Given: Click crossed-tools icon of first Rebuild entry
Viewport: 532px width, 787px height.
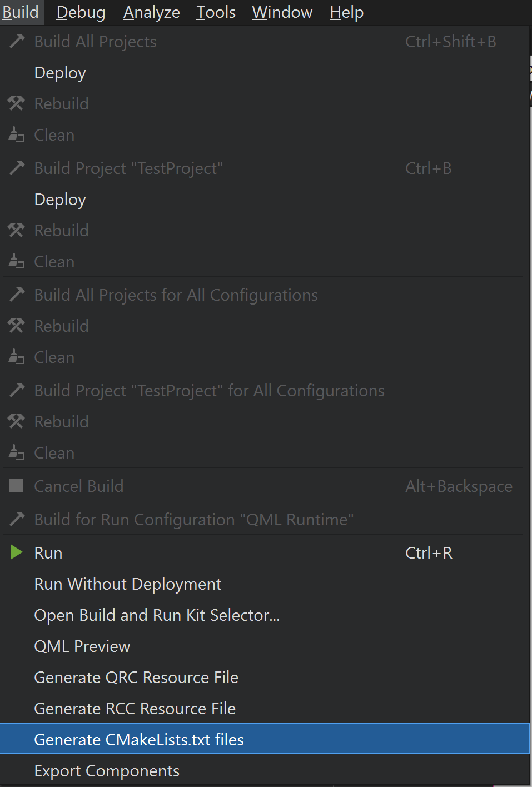Looking at the screenshot, I should coord(16,103).
